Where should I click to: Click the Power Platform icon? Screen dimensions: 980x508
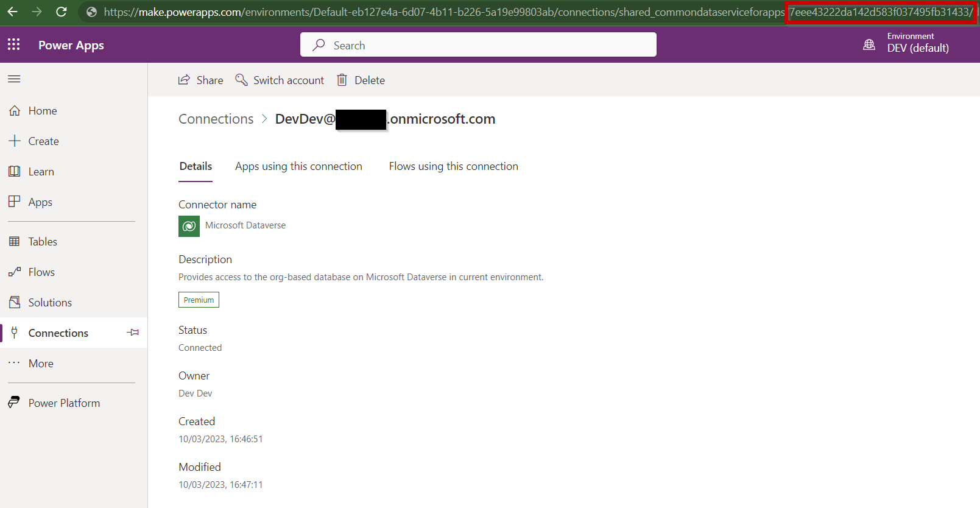[15, 403]
